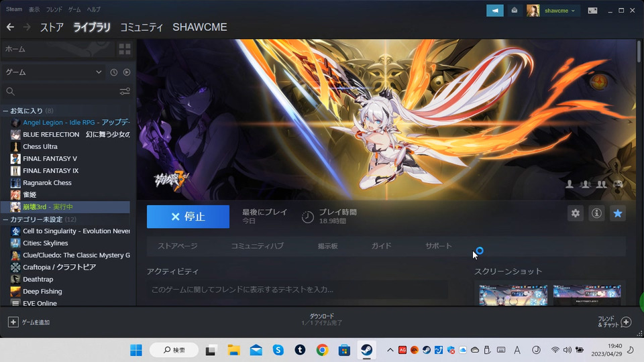Open the コミュニティハブ link
The height and width of the screenshot is (362, 644).
coord(257,246)
